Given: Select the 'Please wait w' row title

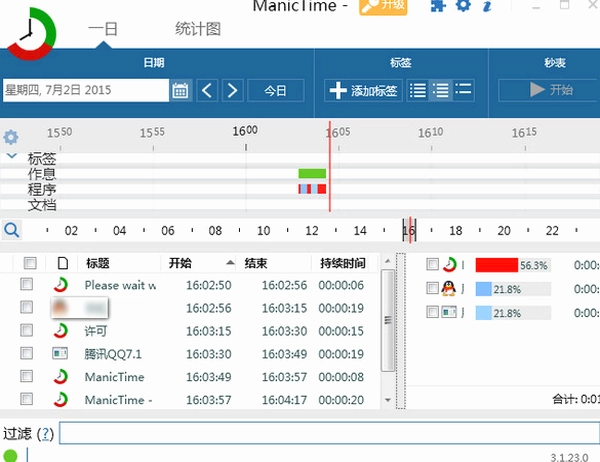Looking at the screenshot, I should (120, 285).
